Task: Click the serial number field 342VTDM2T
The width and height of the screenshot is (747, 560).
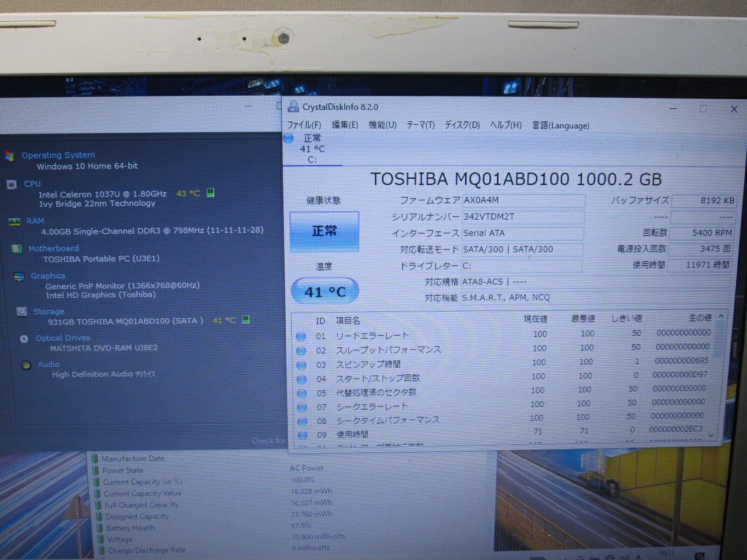Action: click(523, 217)
